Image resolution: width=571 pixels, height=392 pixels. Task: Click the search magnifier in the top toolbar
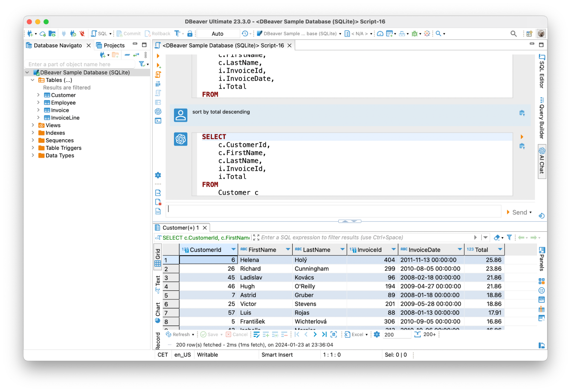point(513,33)
